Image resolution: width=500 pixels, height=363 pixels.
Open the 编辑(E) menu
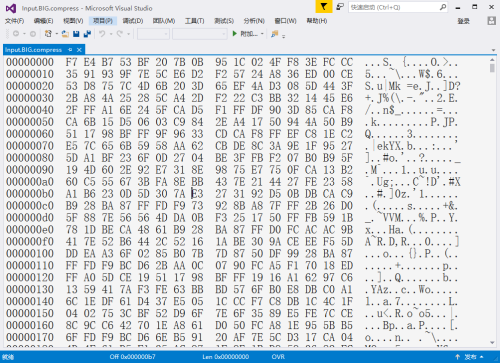click(x=43, y=21)
